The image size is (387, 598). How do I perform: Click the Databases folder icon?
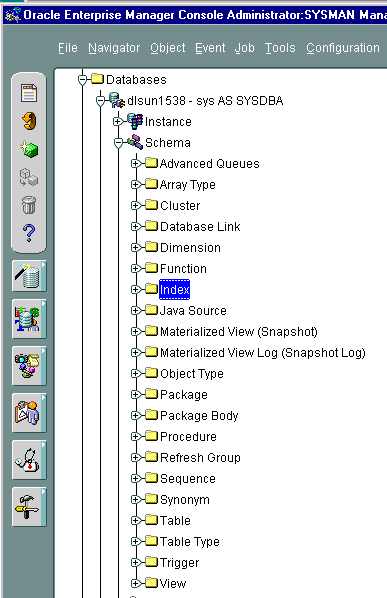[x=97, y=79]
